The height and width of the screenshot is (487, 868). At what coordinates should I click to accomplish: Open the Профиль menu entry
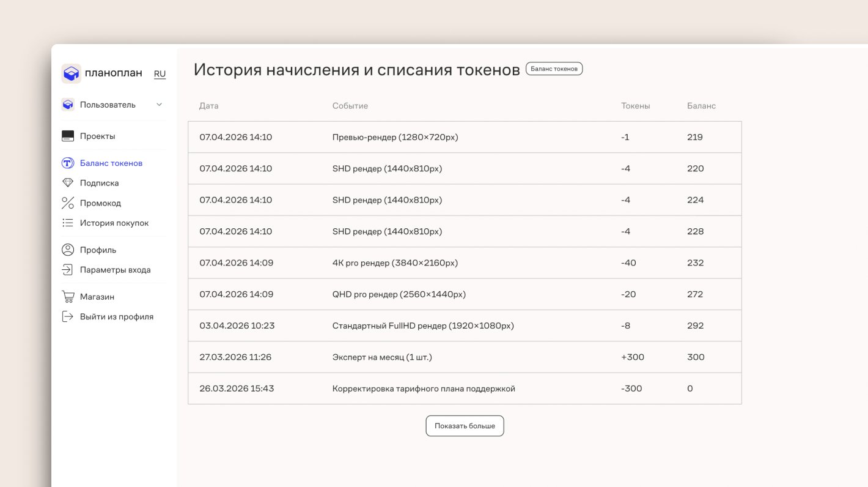97,250
